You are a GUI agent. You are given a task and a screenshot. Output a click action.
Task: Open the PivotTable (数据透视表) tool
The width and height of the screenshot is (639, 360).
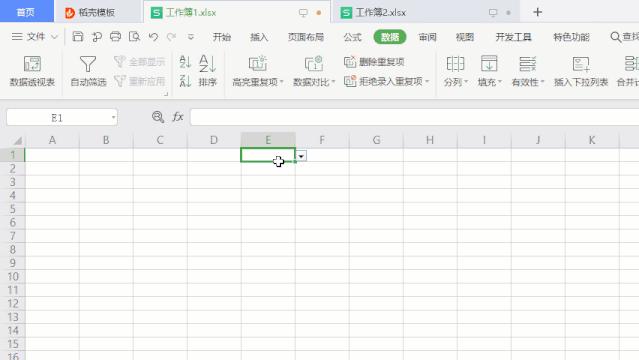click(32, 71)
